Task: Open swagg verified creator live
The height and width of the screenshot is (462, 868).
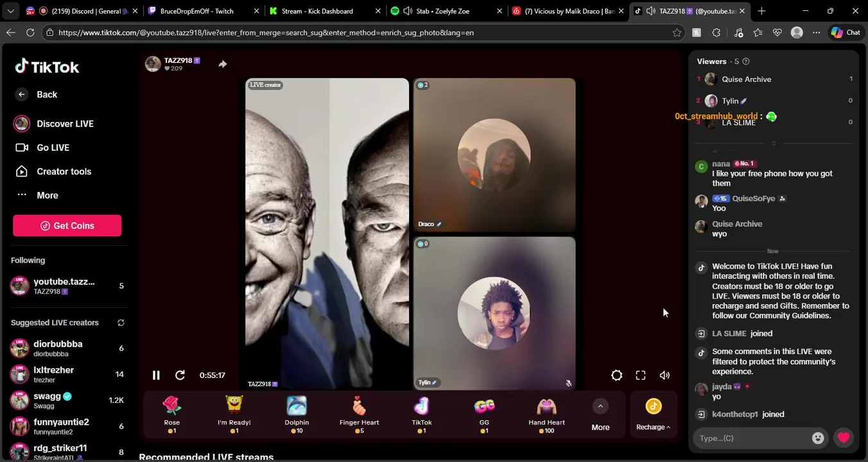Action: (x=67, y=400)
